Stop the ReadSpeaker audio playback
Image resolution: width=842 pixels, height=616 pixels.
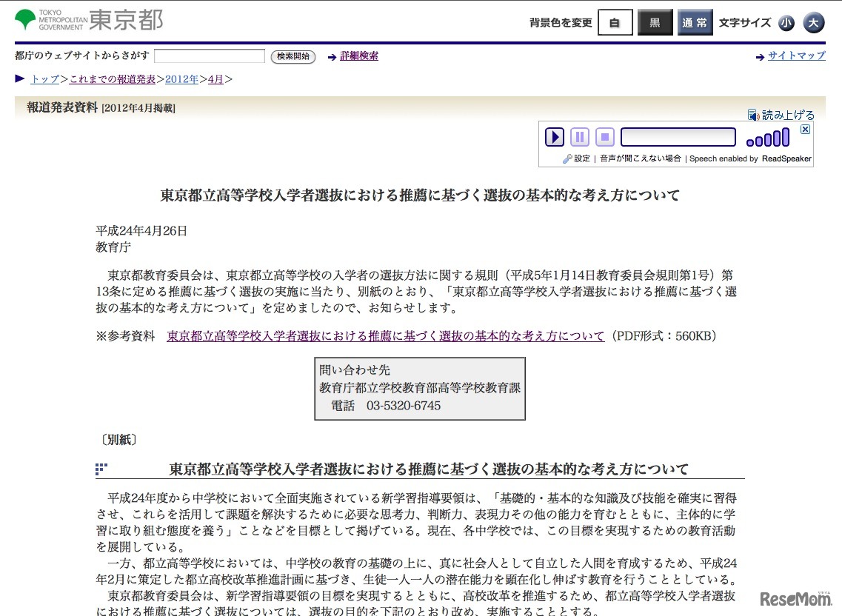(x=605, y=137)
